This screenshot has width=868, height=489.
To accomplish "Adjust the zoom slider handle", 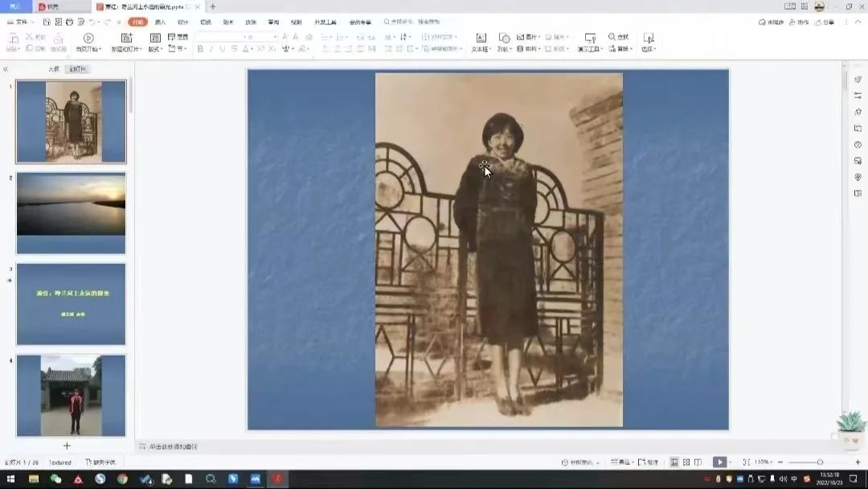I will [820, 462].
